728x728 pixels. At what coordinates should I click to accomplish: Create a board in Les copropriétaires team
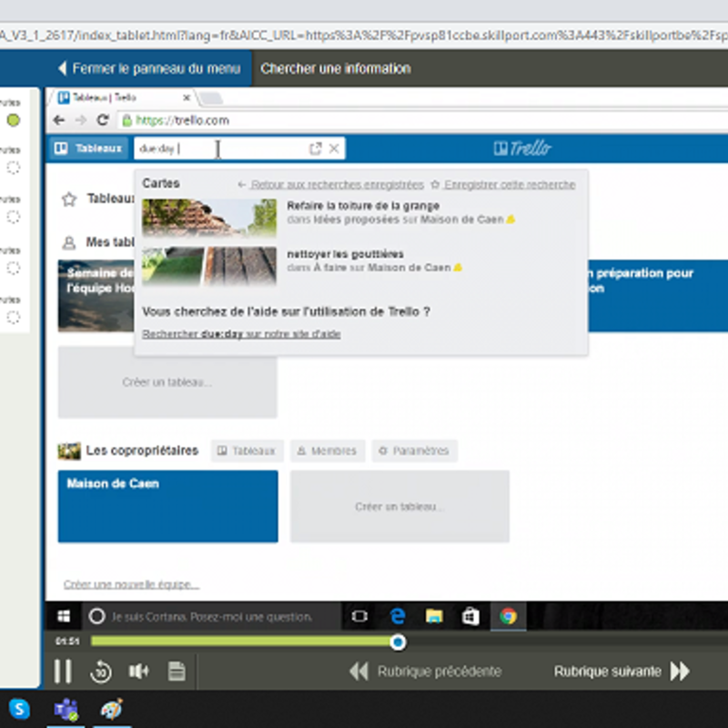[x=399, y=506]
